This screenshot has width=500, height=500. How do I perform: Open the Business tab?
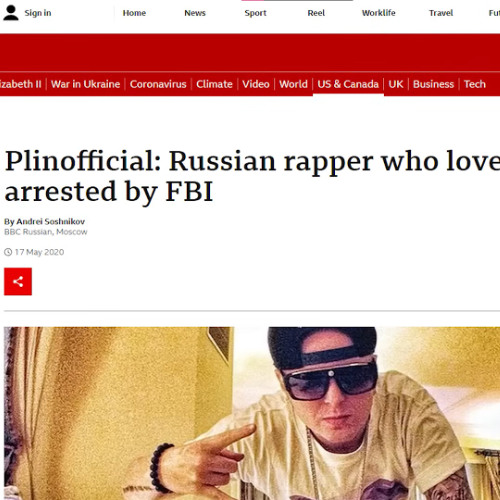433,84
